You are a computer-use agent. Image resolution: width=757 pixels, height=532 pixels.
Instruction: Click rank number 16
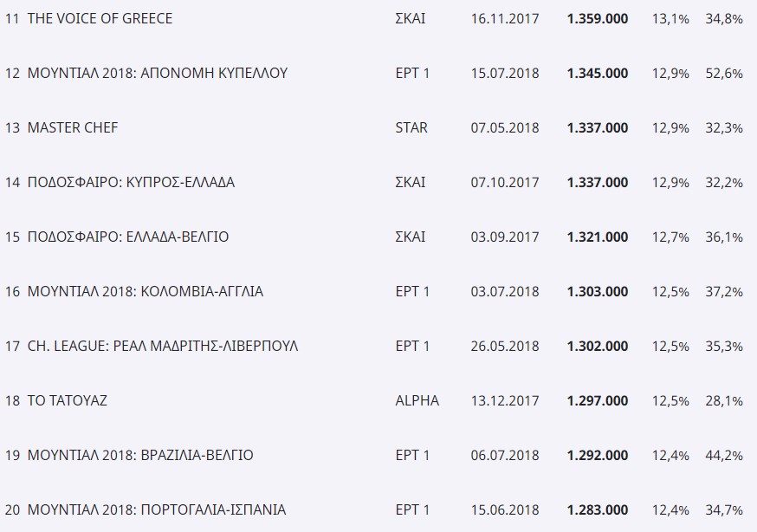(12, 292)
